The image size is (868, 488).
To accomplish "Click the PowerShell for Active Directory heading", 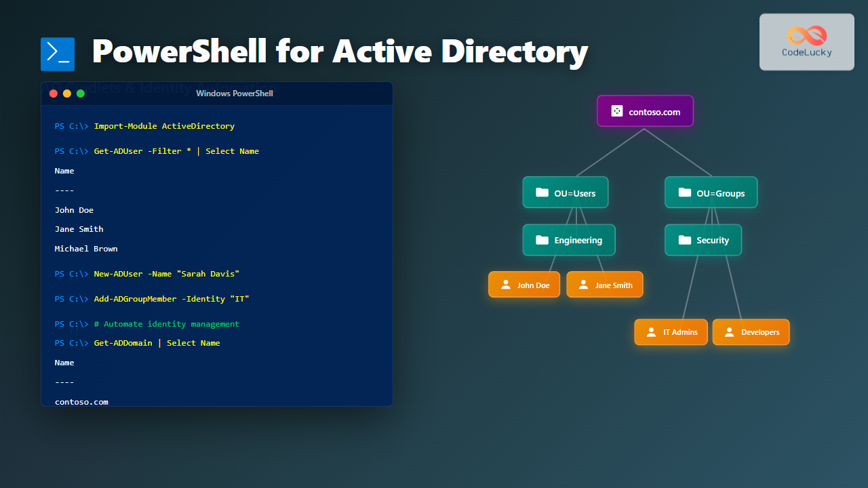I will click(x=339, y=52).
